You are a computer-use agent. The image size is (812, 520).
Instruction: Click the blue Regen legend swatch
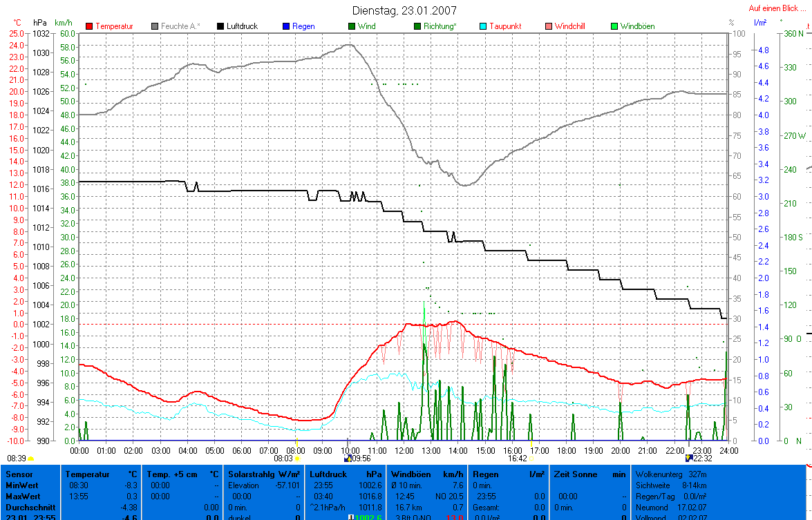(x=286, y=26)
